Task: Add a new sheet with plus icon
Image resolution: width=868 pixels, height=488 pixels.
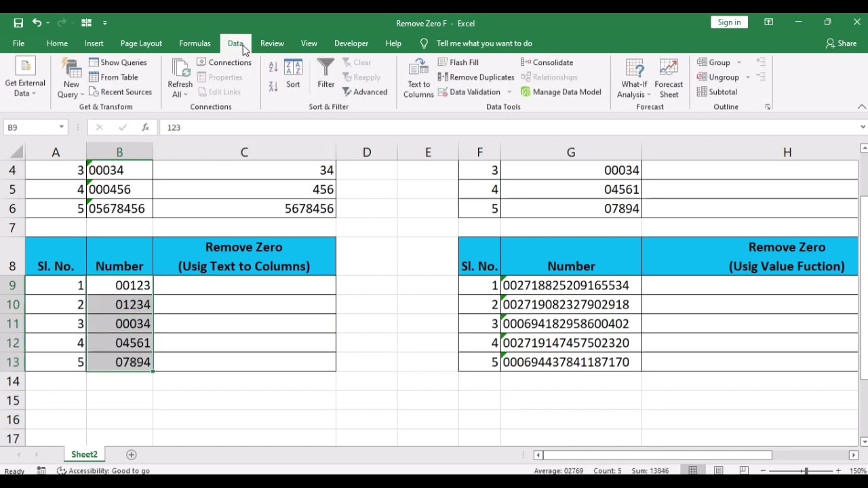Action: coord(132,455)
